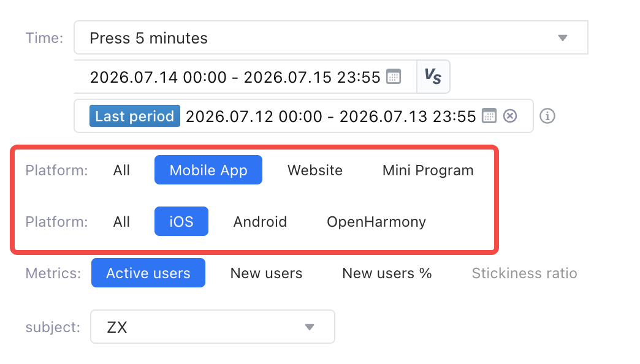Expand the subject ZX dropdown arrow

(310, 327)
